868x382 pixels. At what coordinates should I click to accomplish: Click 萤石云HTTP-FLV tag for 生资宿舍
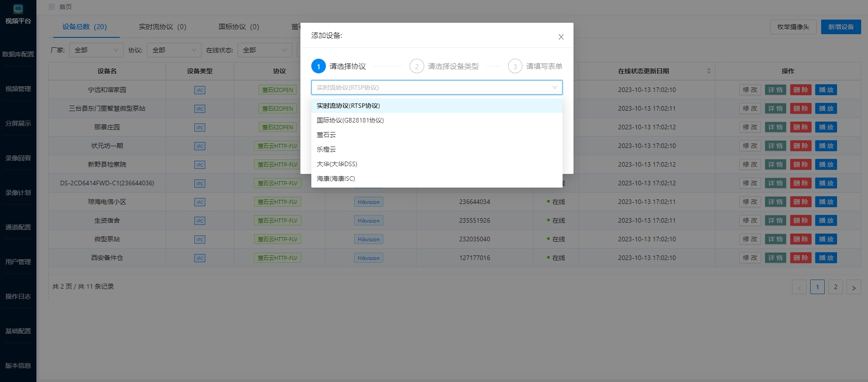click(278, 221)
